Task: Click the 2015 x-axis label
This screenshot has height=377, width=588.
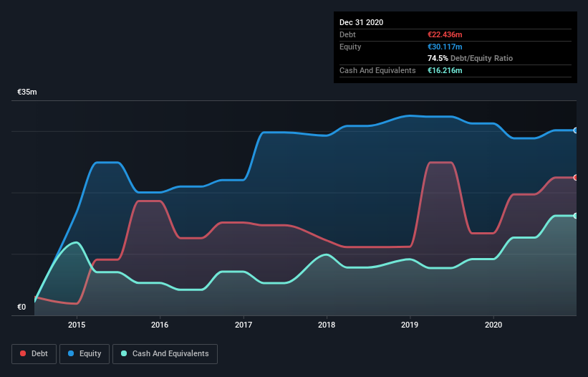Action: pyautogui.click(x=77, y=325)
